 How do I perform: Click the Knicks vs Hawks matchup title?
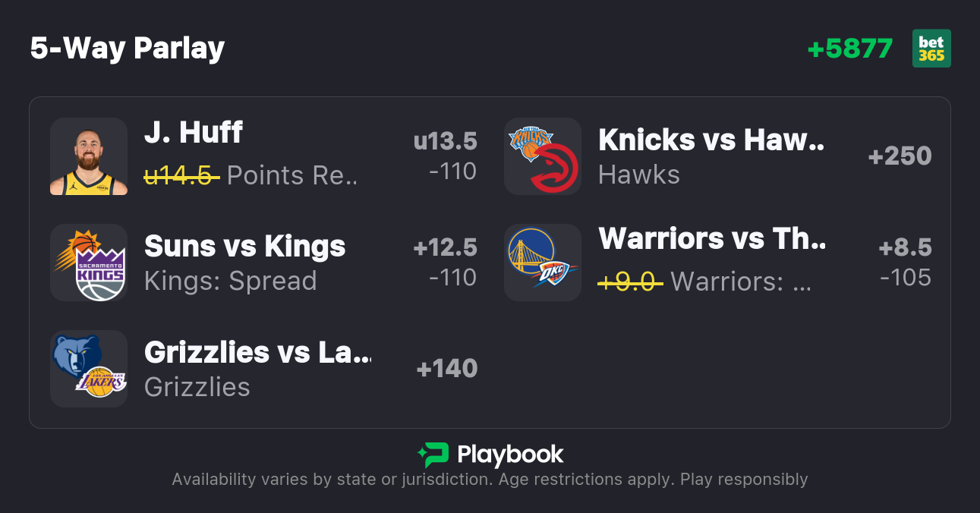tap(711, 140)
